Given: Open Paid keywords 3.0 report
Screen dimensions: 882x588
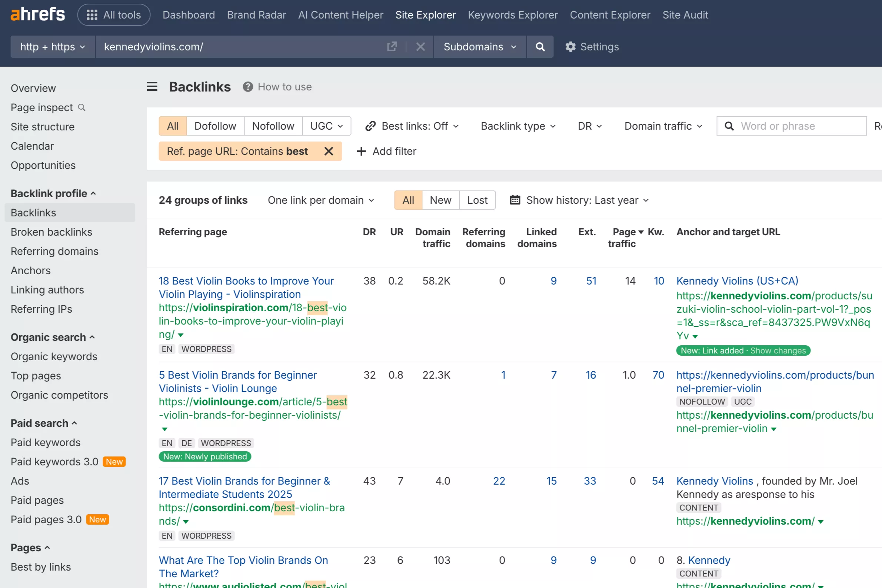Looking at the screenshot, I should coord(54,462).
